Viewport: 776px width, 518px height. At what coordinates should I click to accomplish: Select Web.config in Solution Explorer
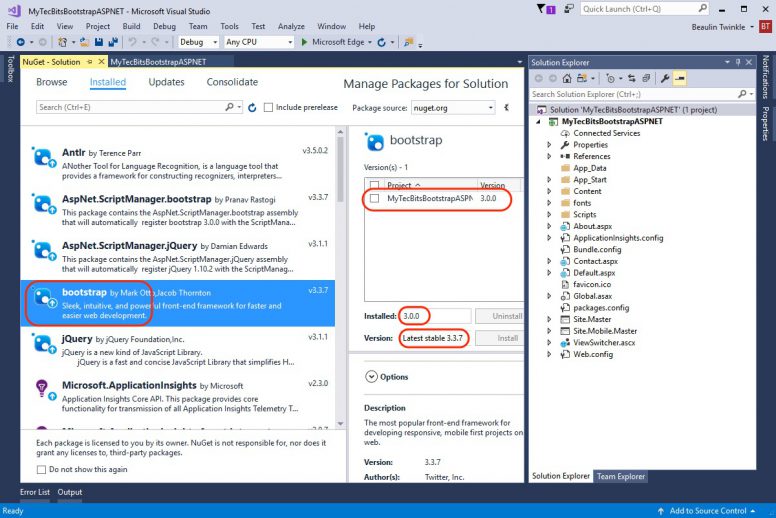(x=593, y=354)
